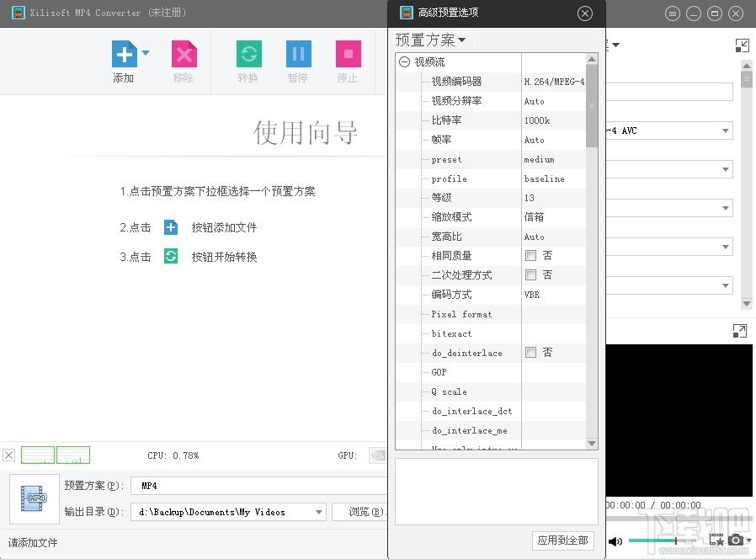This screenshot has height=559, width=756.
Task: Click the video playback progress bar
Action: (x=679, y=519)
